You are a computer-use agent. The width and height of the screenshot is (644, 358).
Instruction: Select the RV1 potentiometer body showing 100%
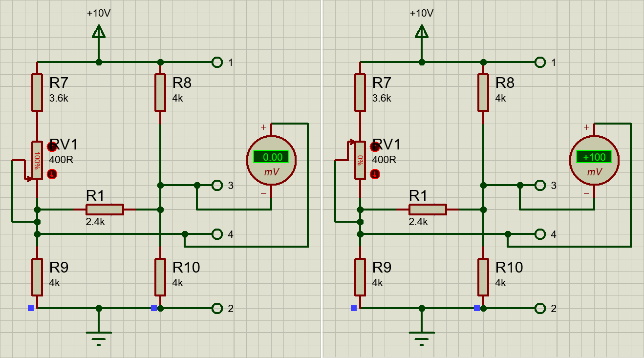coord(37,161)
